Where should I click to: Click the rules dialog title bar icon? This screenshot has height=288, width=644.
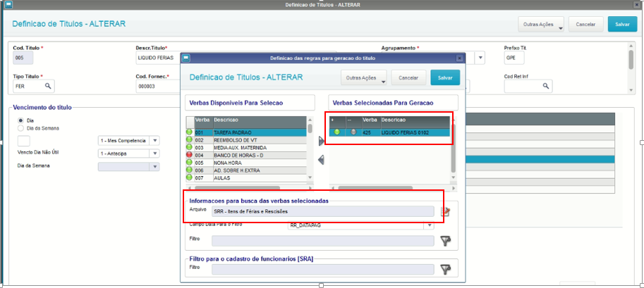click(x=186, y=58)
